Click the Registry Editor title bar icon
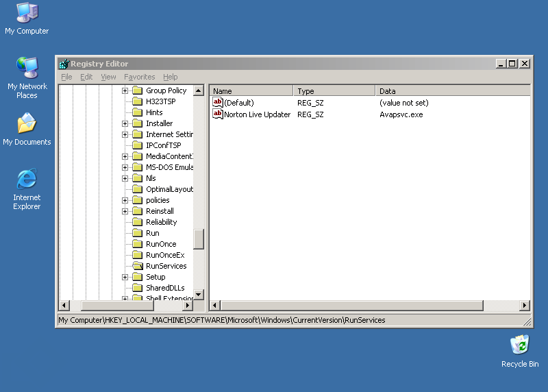The height and width of the screenshot is (392, 548). point(64,64)
